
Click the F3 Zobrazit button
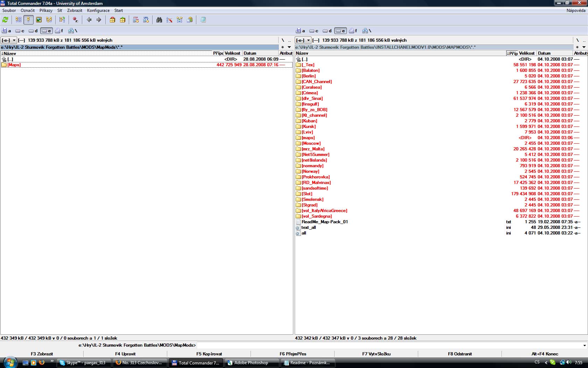click(42, 354)
